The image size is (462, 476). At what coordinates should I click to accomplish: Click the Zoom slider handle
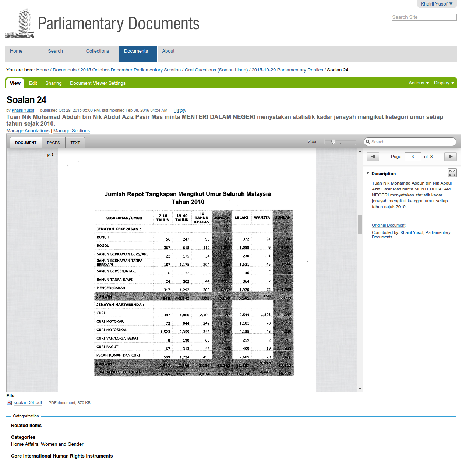pos(334,142)
